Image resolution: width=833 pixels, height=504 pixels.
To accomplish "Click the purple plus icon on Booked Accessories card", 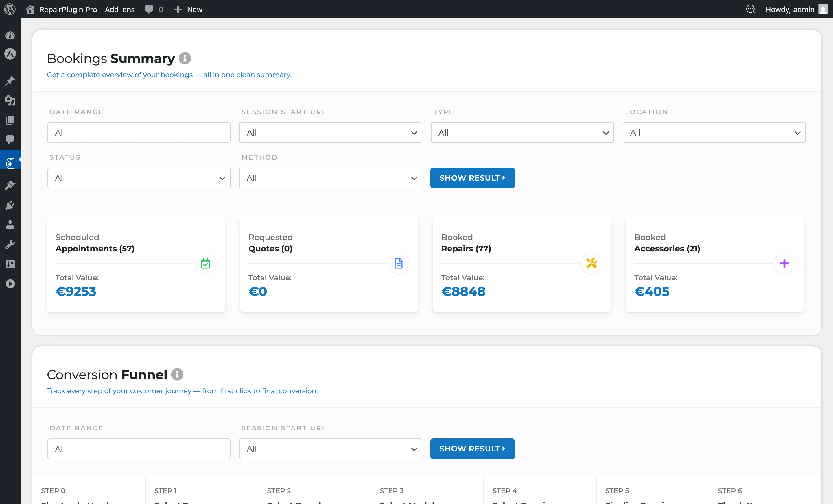I will point(784,264).
